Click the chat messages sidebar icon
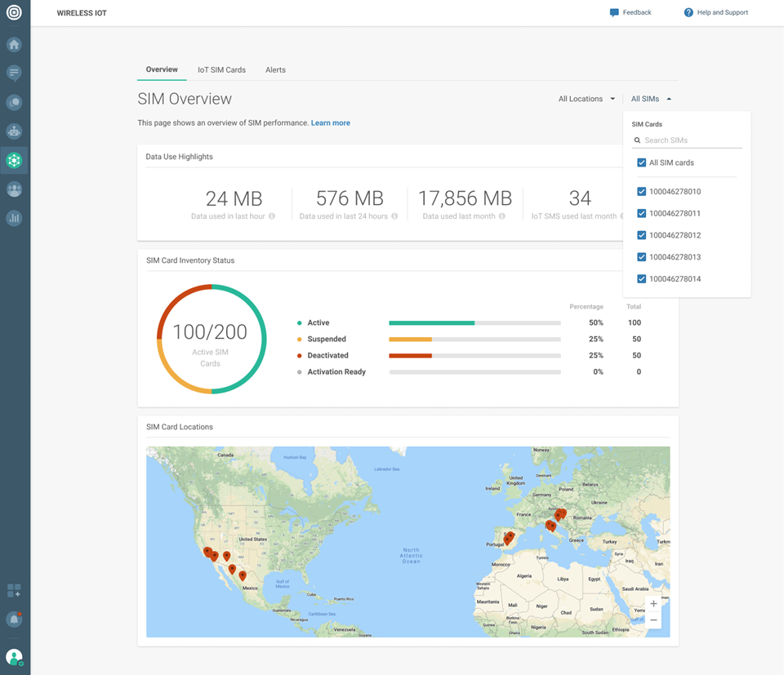The image size is (784, 675). [x=14, y=73]
